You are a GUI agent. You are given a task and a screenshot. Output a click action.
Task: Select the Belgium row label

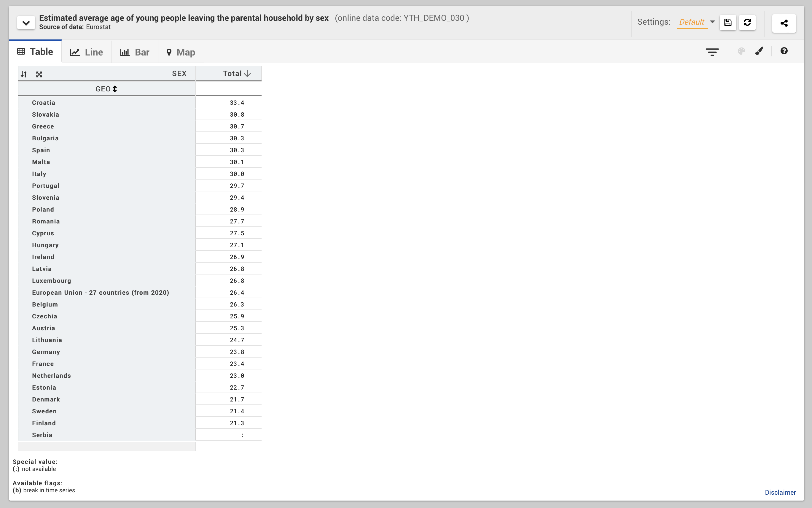45,304
